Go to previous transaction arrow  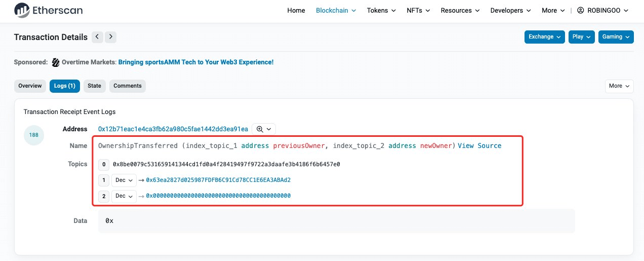point(97,37)
